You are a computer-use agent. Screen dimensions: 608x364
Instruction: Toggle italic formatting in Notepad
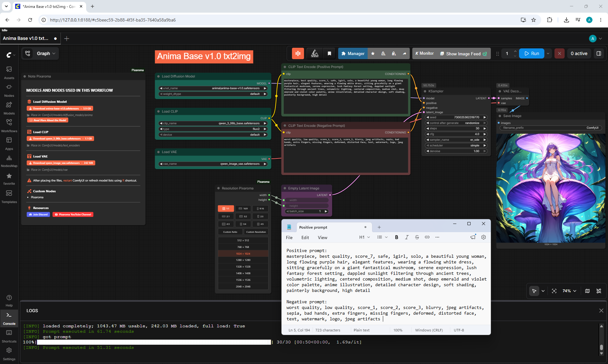coord(407,237)
